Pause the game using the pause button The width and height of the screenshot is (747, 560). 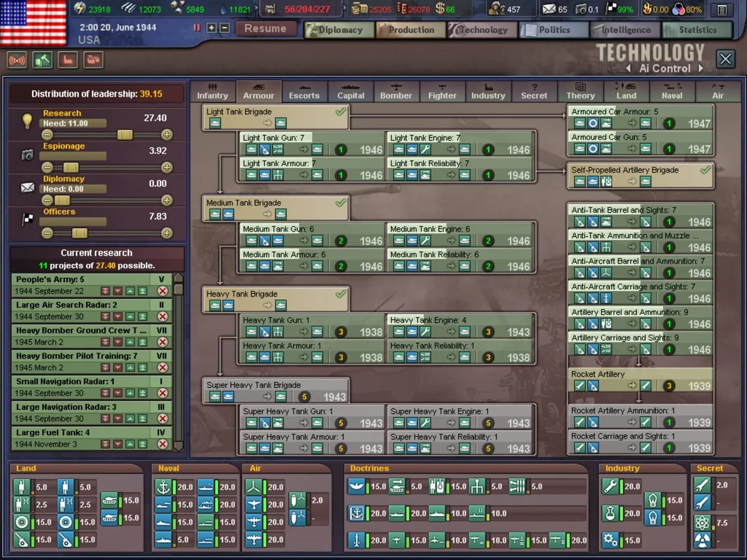pyautogui.click(x=196, y=29)
